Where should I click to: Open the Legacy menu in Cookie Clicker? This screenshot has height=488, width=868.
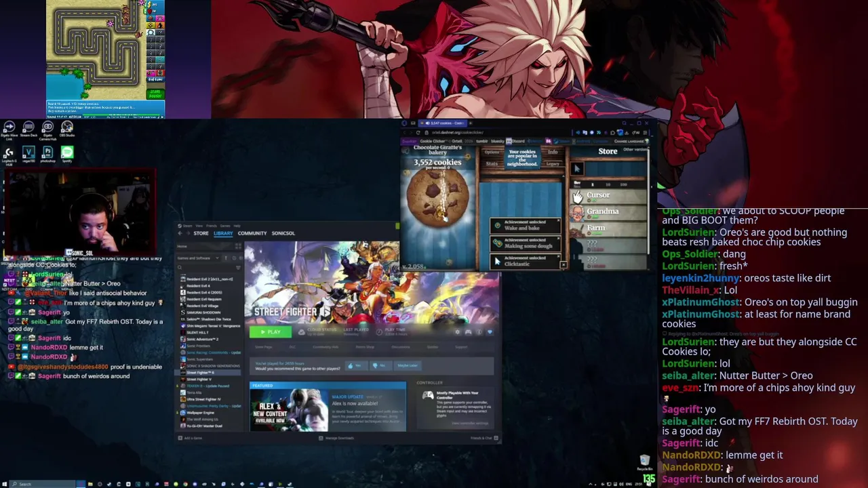553,164
